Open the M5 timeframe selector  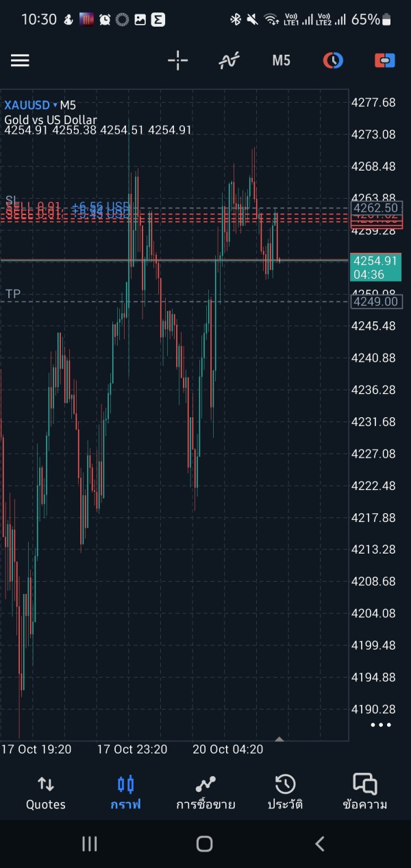click(x=281, y=60)
